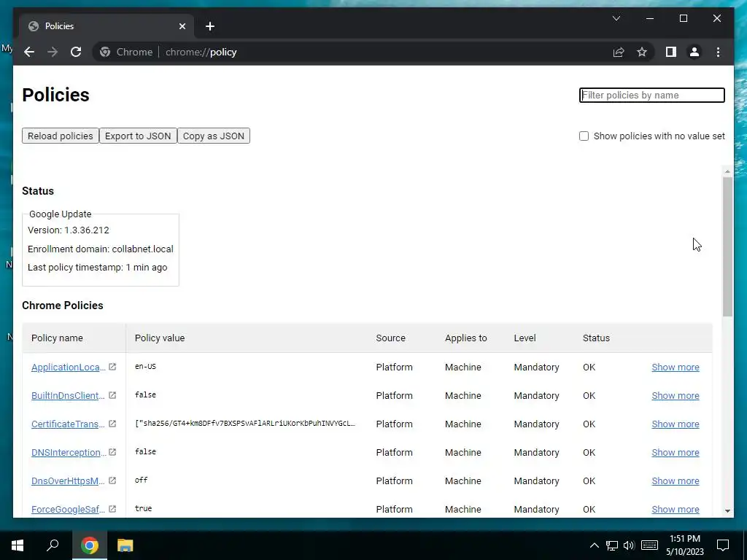Show hidden system tray icons
747x560 pixels.
pos(594,545)
